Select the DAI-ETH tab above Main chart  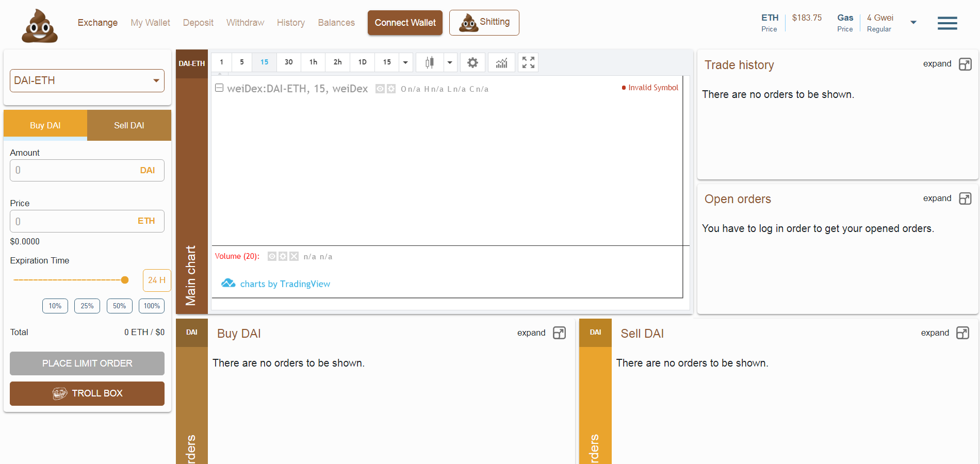click(x=192, y=63)
